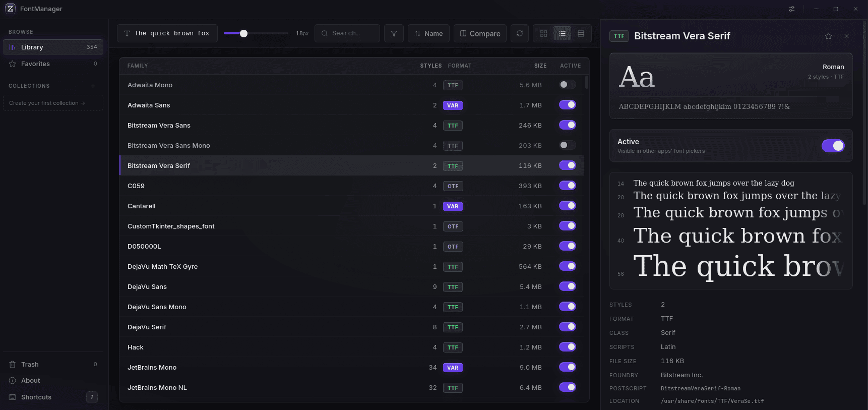Sort by the Size column header
868x410 pixels.
(540, 66)
